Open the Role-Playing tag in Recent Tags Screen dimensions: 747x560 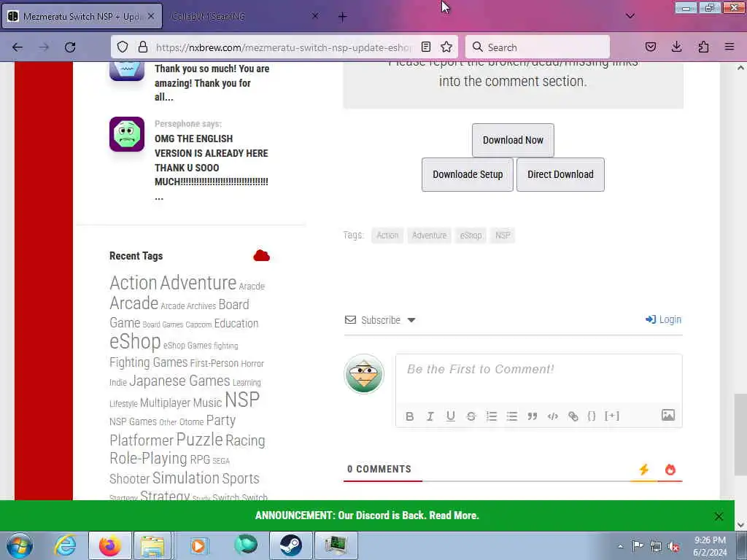click(148, 458)
